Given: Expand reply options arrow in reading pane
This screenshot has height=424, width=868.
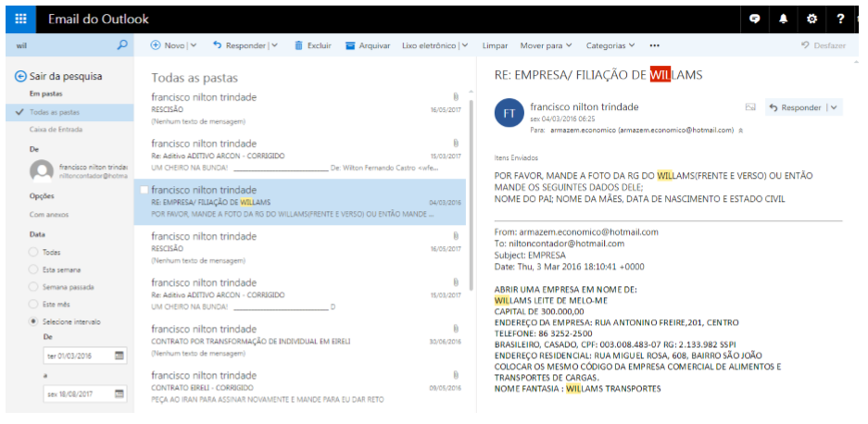Looking at the screenshot, I should [x=834, y=107].
